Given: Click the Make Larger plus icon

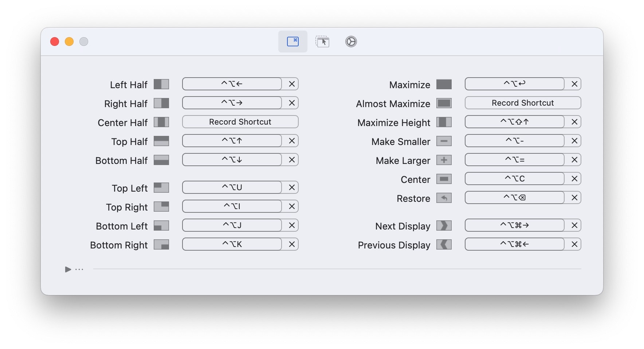Looking at the screenshot, I should click(x=444, y=160).
